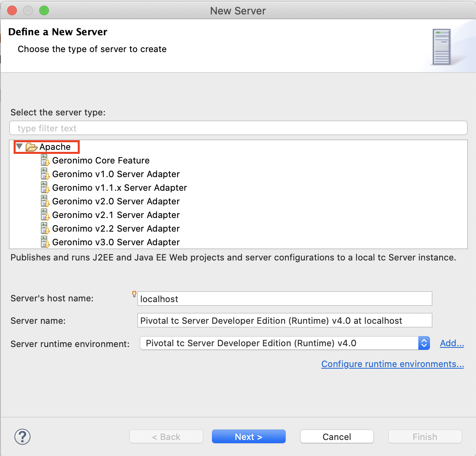
Task: Click the Cancel button
Action: click(x=337, y=437)
